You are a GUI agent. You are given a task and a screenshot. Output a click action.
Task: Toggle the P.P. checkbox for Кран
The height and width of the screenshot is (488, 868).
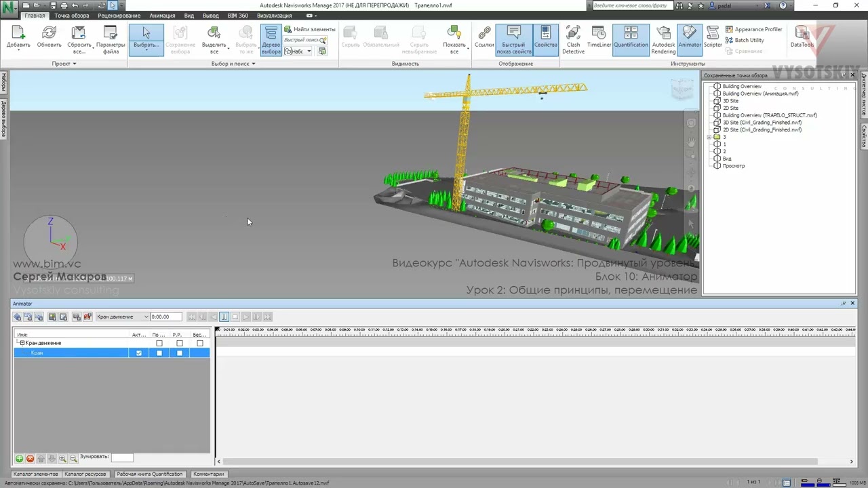180,353
